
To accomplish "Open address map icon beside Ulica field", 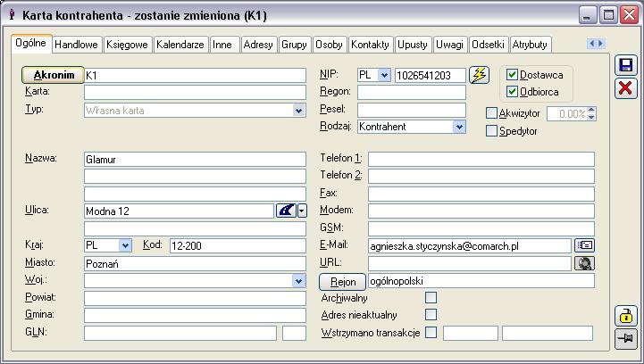I will [286, 211].
